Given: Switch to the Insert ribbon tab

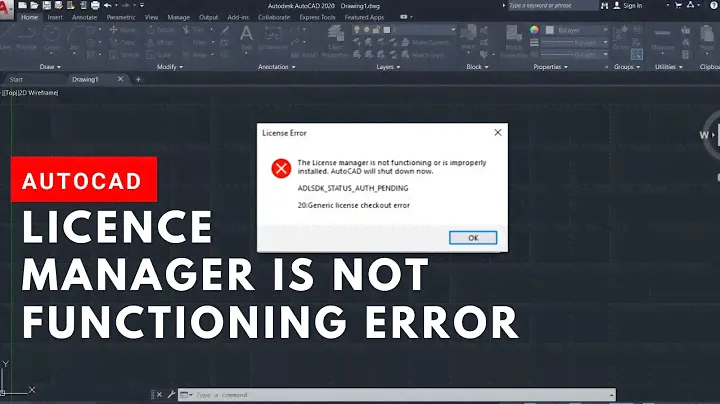Looking at the screenshot, I should coord(53,17).
